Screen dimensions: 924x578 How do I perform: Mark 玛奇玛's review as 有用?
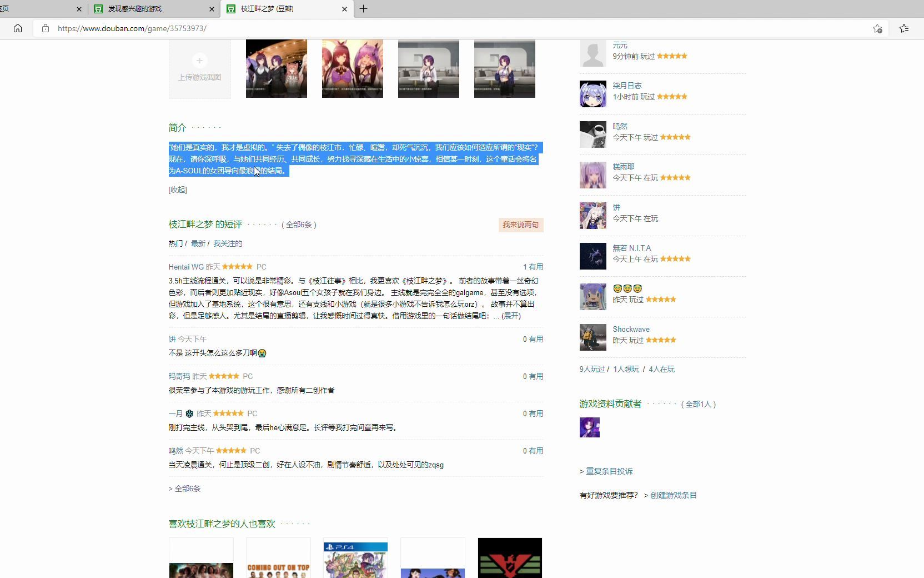(536, 376)
